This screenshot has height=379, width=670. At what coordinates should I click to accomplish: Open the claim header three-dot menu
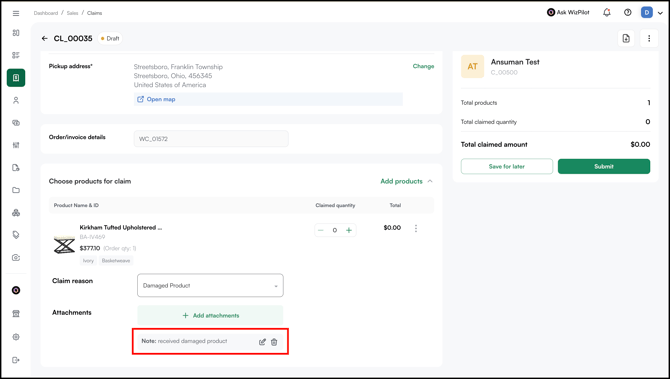coord(649,38)
